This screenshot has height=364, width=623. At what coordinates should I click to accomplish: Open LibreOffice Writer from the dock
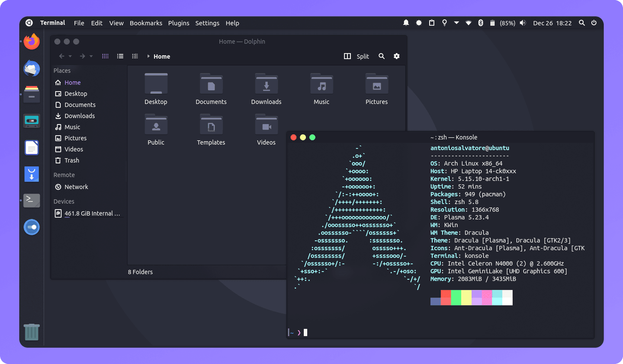coord(31,147)
